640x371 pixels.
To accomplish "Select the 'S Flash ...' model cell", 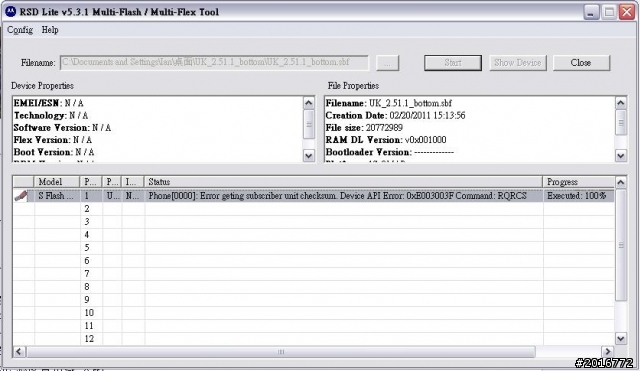I will (x=57, y=196).
